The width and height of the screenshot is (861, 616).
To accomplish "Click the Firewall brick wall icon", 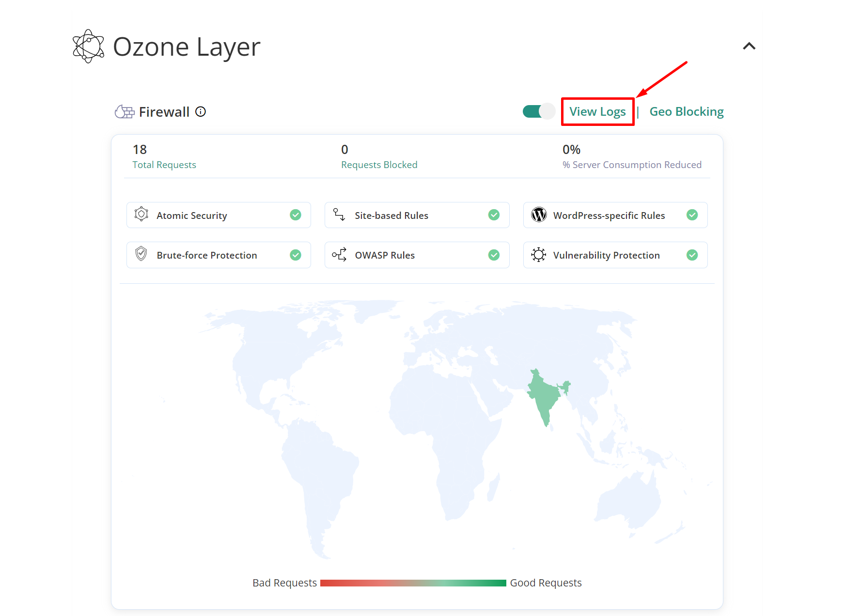I will tap(125, 112).
